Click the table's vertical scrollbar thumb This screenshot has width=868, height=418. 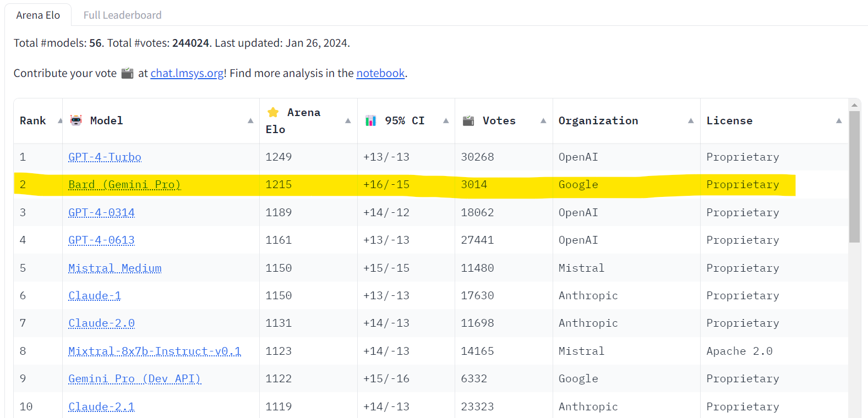854,177
